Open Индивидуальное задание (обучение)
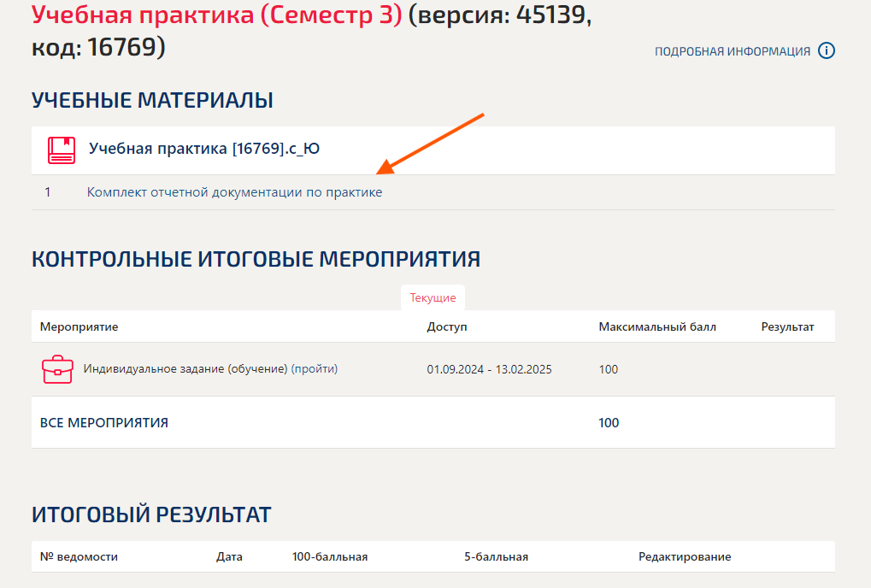 click(185, 369)
